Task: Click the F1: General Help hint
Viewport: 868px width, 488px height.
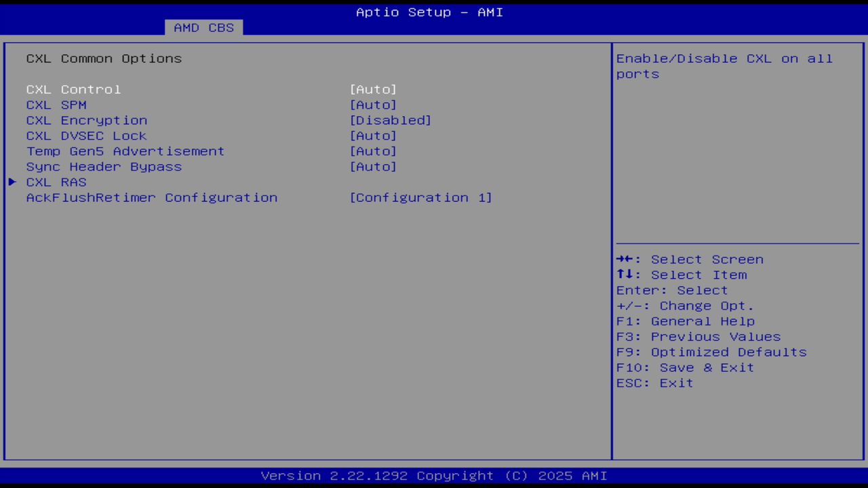Action: tap(686, 321)
